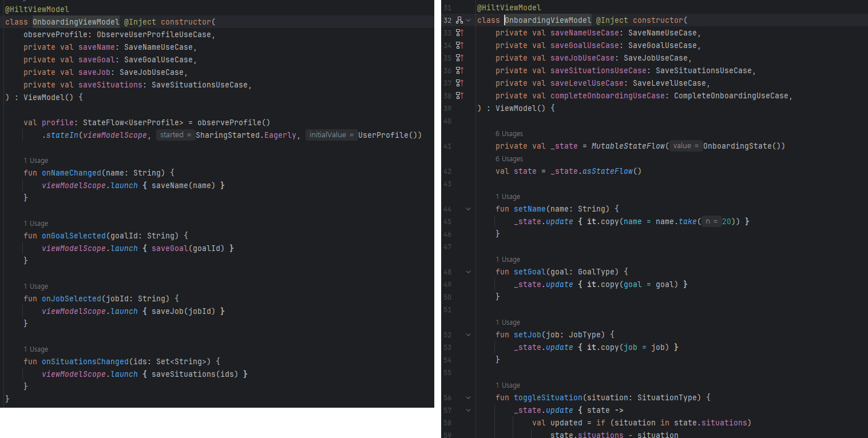
Task: Click the MutableStateFlow call on line 41
Action: [x=628, y=146]
